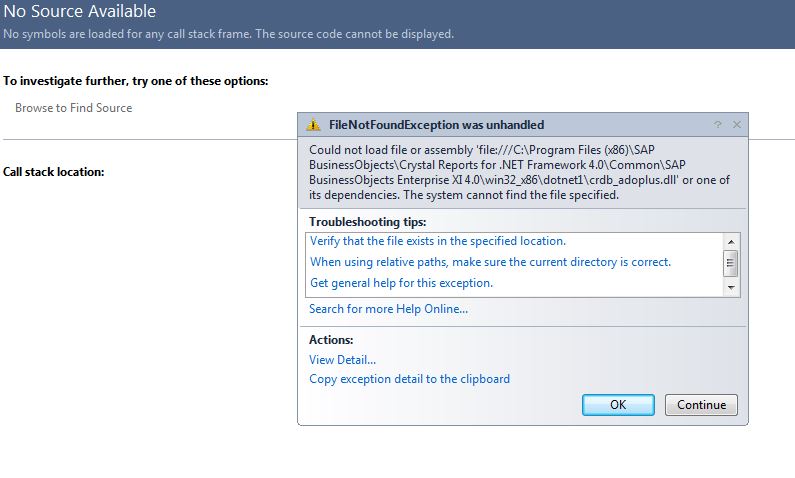Image resolution: width=795 pixels, height=478 pixels.
Task: Open View Detail for the exception
Action: pos(342,360)
